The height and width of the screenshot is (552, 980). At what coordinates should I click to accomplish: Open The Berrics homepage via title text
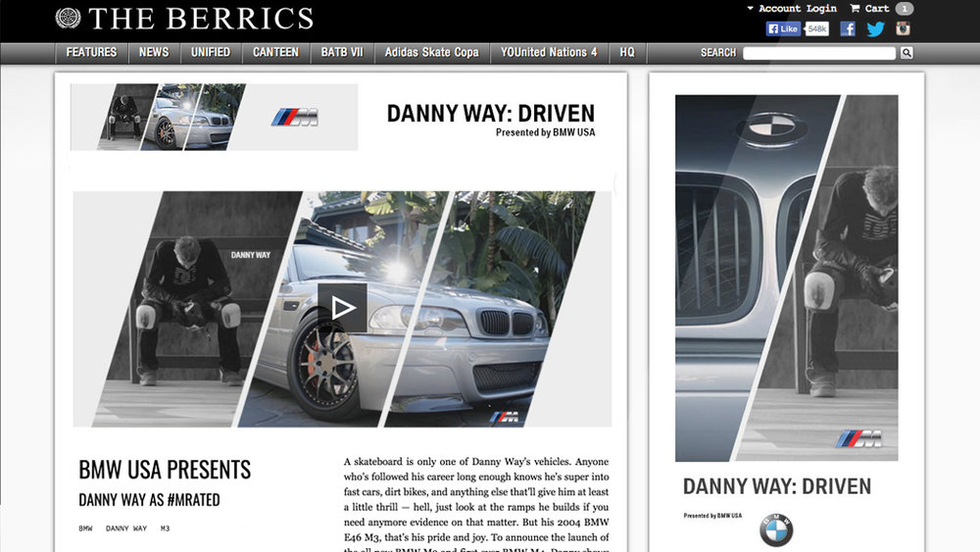click(201, 19)
